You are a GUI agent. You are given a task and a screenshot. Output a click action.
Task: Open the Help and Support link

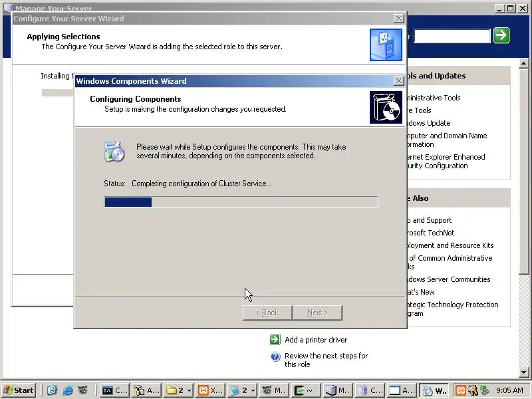click(430, 220)
